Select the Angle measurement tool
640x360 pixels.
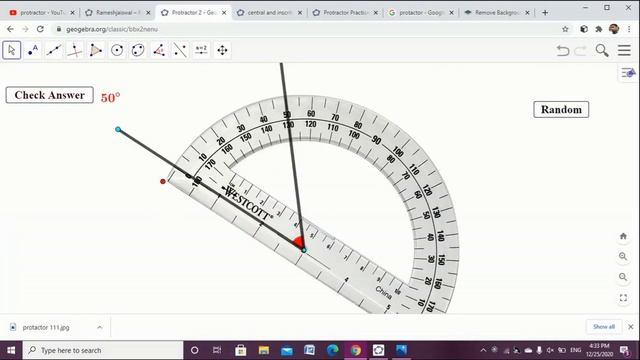[159, 50]
